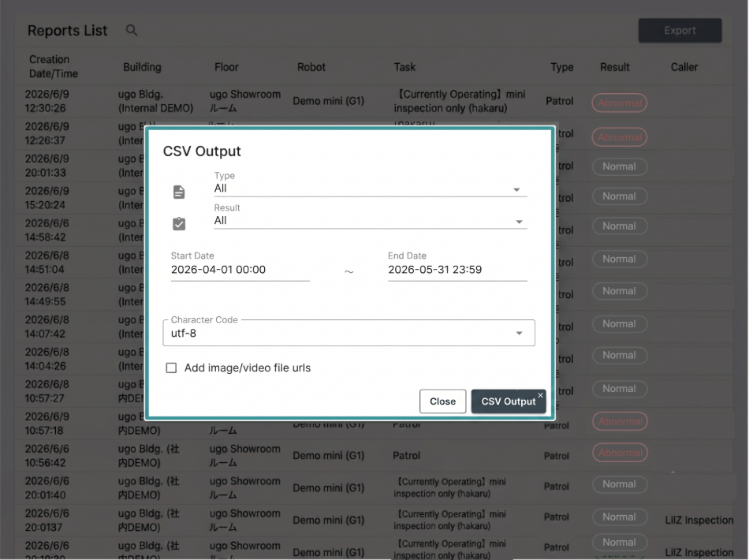749x560 pixels.
Task: Click the Normal badge in the 10:57:27 row
Action: click(620, 389)
